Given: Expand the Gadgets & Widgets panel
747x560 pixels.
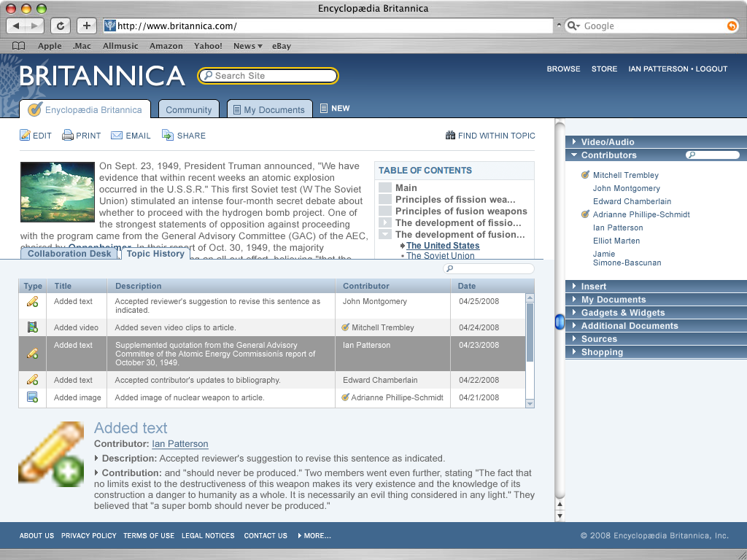Looking at the screenshot, I should [x=574, y=312].
